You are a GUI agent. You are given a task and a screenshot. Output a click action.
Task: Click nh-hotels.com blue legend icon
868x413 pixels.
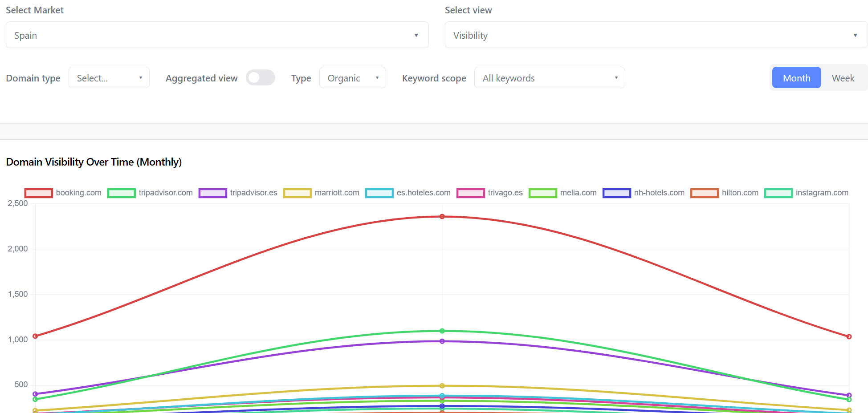(x=616, y=193)
